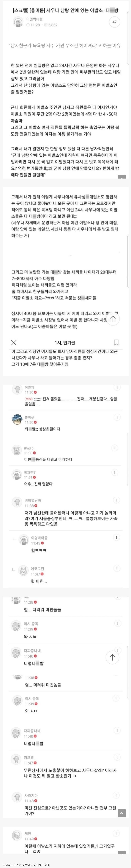This screenshot has height=868, width=131.
Task: Open three-dot menu on 어흰지's comment
Action: pyautogui.click(x=117, y=388)
